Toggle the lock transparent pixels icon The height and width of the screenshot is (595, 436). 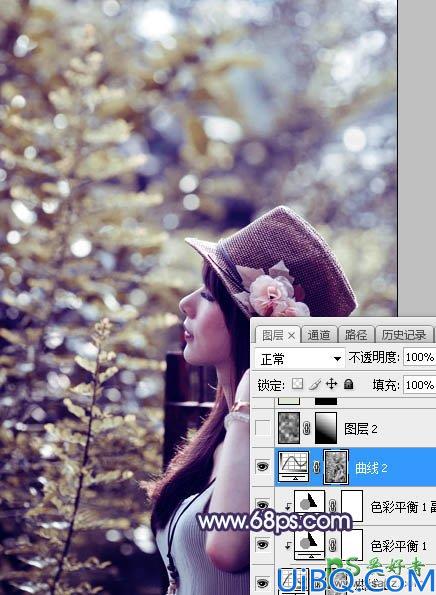click(x=297, y=384)
